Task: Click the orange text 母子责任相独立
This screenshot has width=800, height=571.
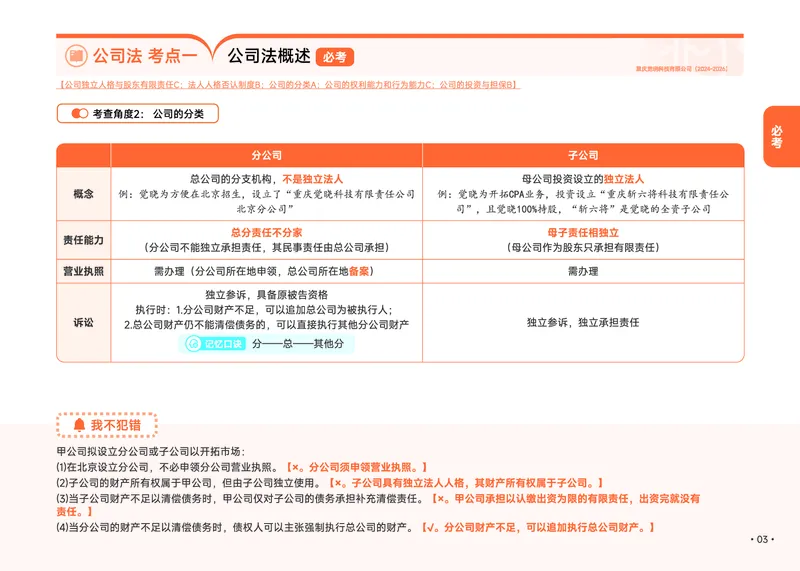Action: (583, 233)
